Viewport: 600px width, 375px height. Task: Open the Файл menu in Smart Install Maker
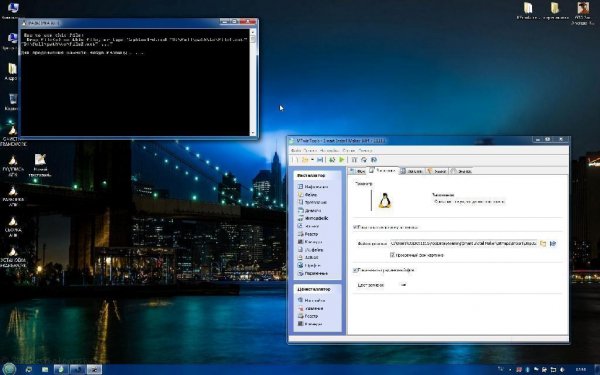[x=296, y=150]
